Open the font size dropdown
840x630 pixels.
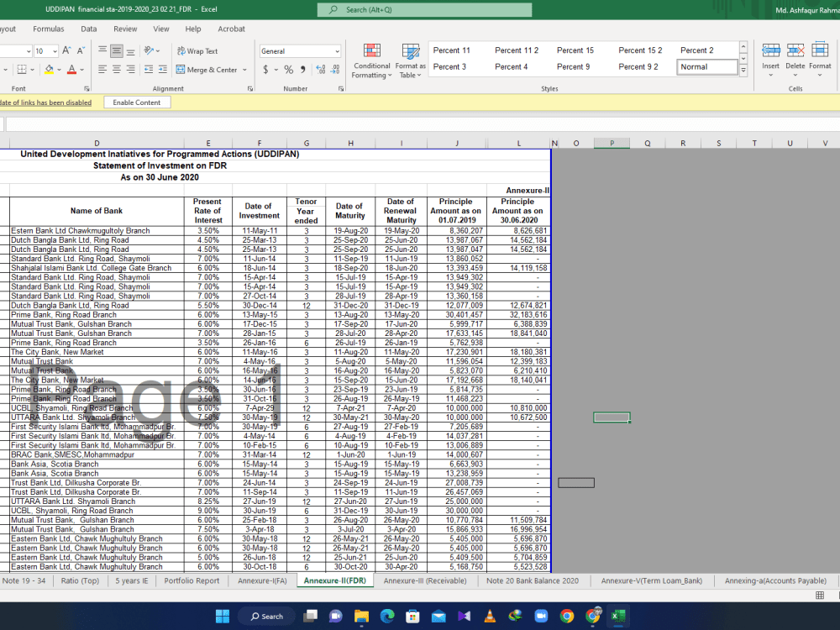tap(55, 50)
